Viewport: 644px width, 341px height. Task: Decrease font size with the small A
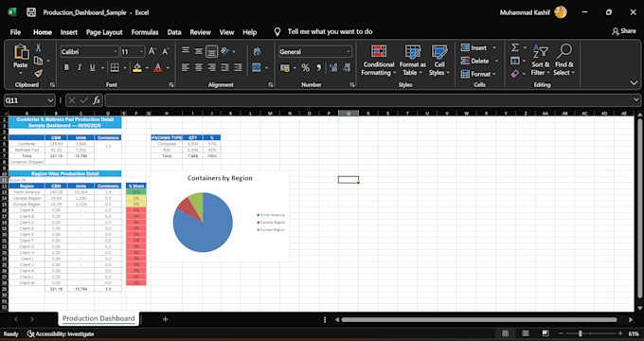(165, 52)
